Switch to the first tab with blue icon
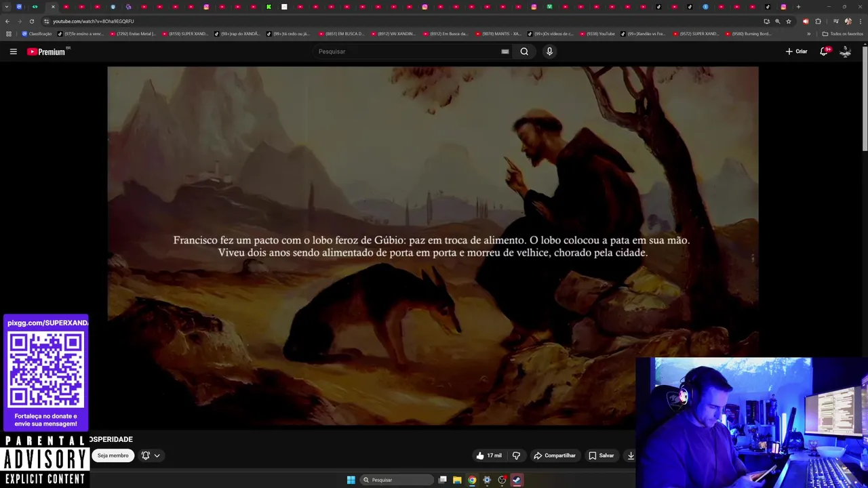The height and width of the screenshot is (488, 868). point(19,7)
